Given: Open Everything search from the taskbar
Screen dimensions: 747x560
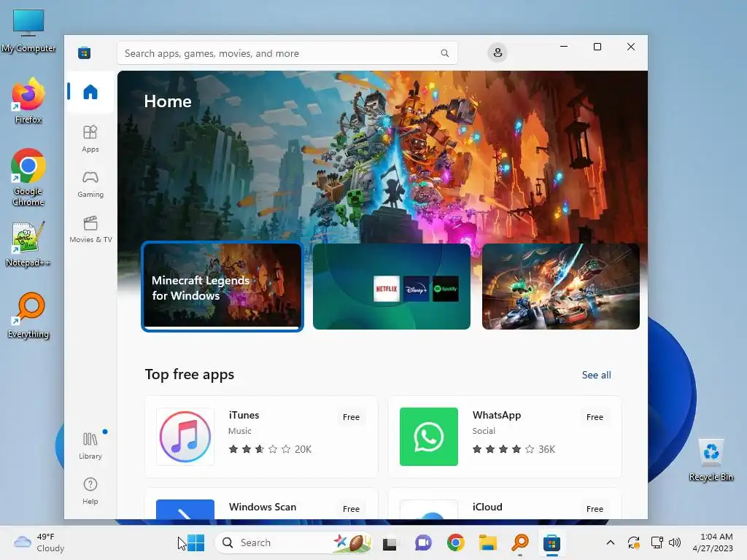Looking at the screenshot, I should tap(520, 542).
